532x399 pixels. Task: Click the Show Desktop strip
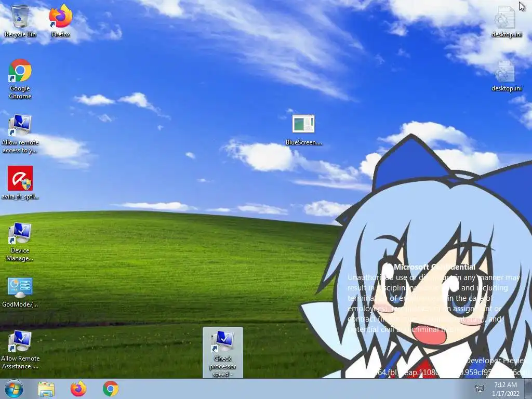point(528,389)
